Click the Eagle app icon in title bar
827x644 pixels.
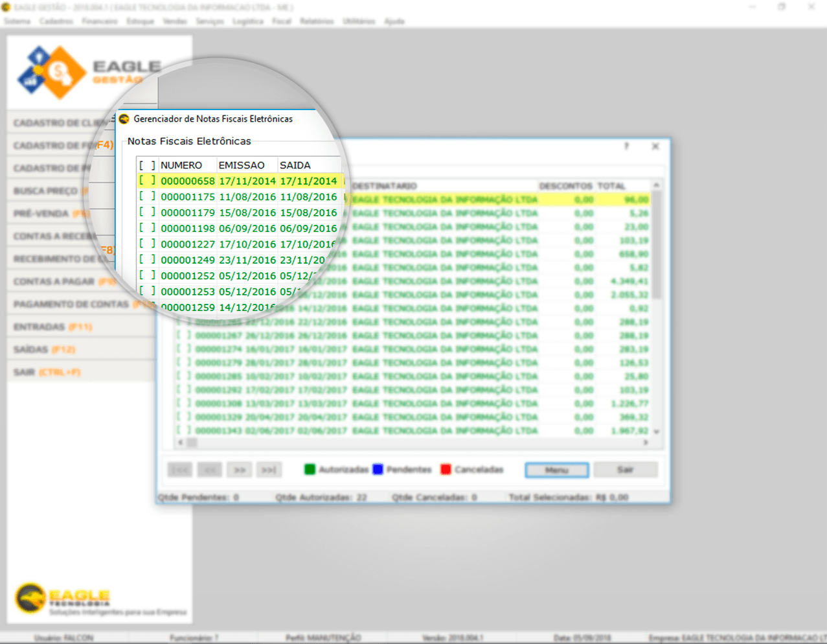pyautogui.click(x=6, y=7)
